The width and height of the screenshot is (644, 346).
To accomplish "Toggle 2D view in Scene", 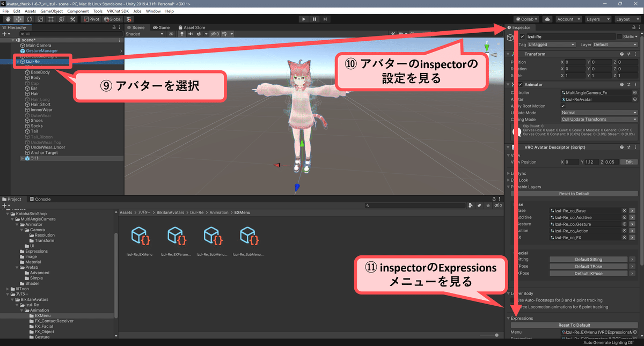I will tap(171, 34).
